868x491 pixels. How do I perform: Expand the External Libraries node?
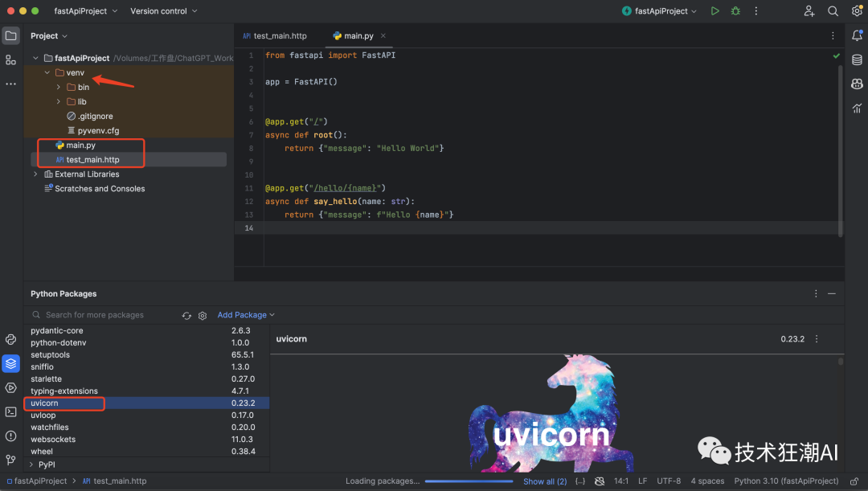35,174
